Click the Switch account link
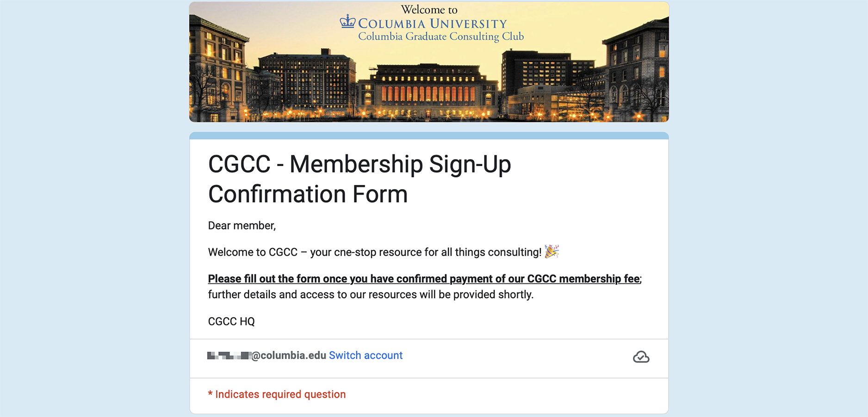 pos(366,356)
